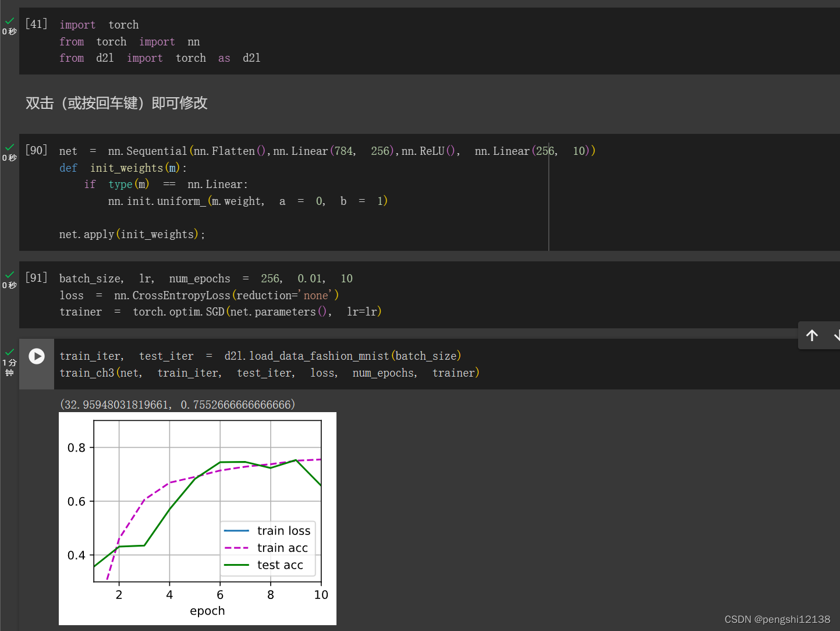Click 'from d2l import torch as d2l' line
The height and width of the screenshot is (631, 840).
[x=160, y=58]
